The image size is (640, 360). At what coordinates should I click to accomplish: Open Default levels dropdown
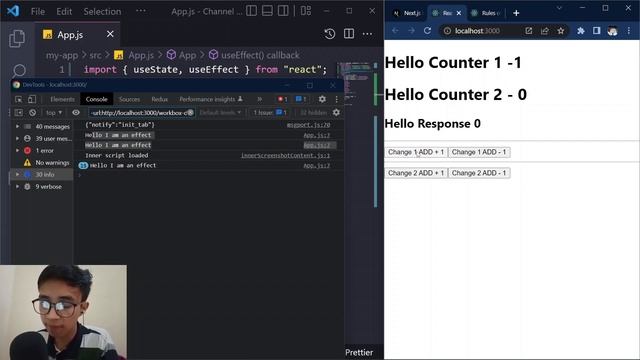pyautogui.click(x=220, y=113)
